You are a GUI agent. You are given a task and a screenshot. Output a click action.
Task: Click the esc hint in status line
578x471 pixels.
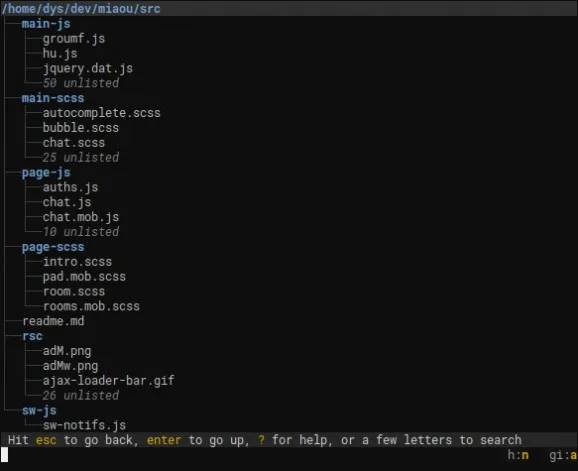click(x=46, y=440)
